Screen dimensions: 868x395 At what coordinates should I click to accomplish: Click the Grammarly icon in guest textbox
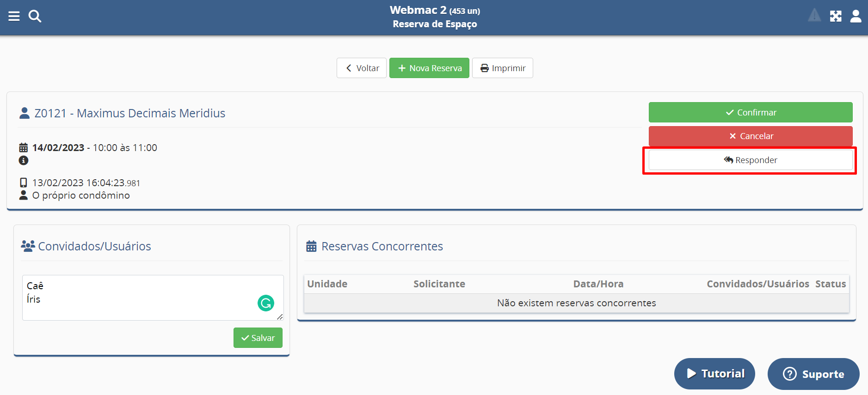[265, 303]
